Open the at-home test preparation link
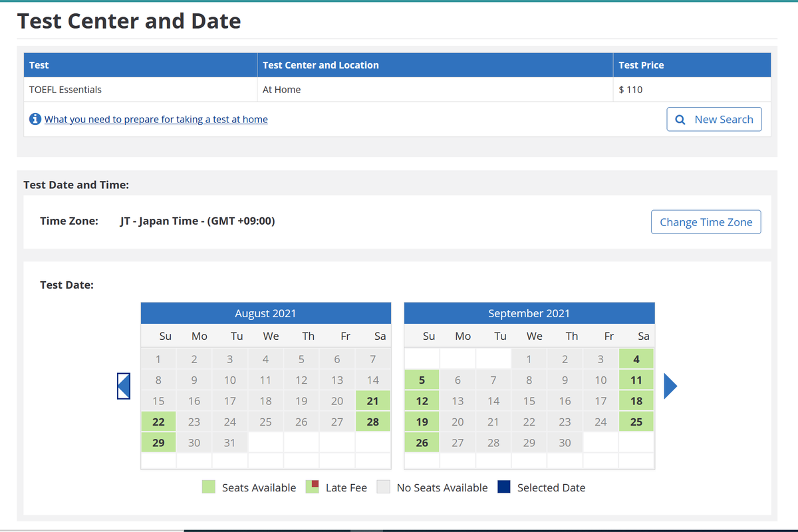 point(156,120)
